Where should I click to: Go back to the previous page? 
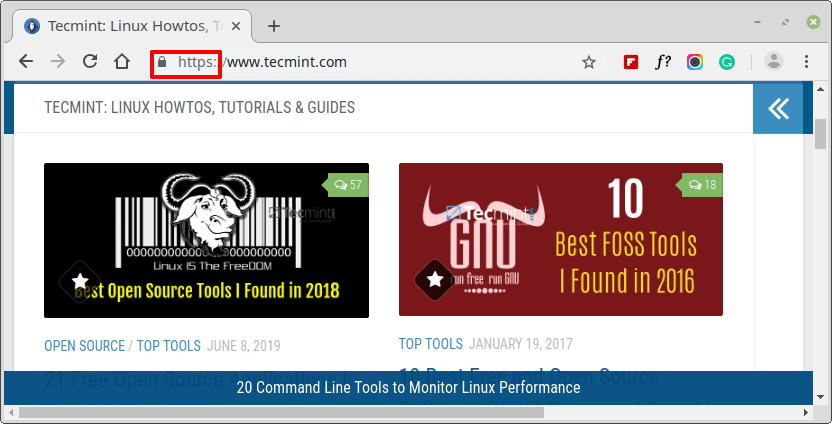(25, 62)
